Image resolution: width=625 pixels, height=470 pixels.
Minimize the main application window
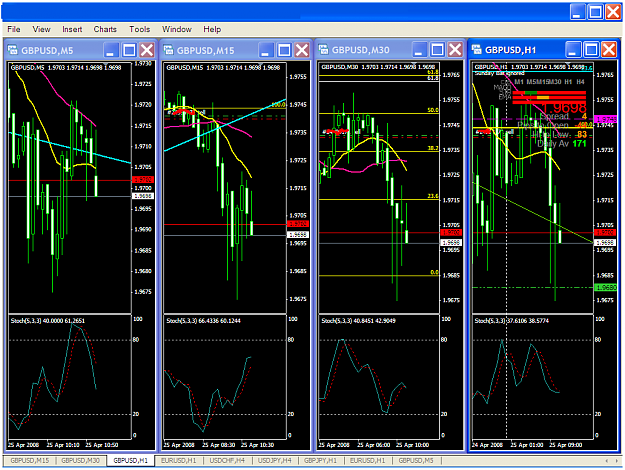click(x=577, y=12)
